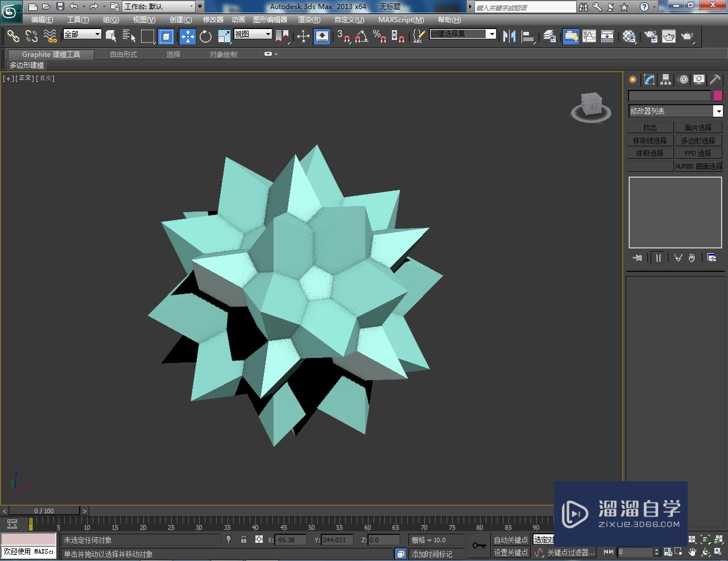The height and width of the screenshot is (561, 728).
Task: Click the Unlink Selection tool
Action: click(31, 36)
